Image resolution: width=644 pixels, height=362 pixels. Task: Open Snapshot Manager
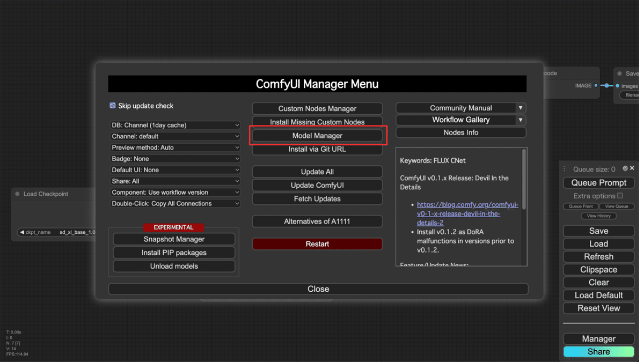tap(174, 239)
